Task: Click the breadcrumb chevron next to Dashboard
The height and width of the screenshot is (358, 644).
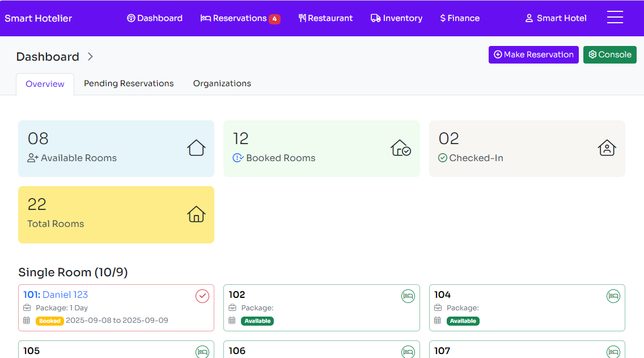Action: pos(90,57)
